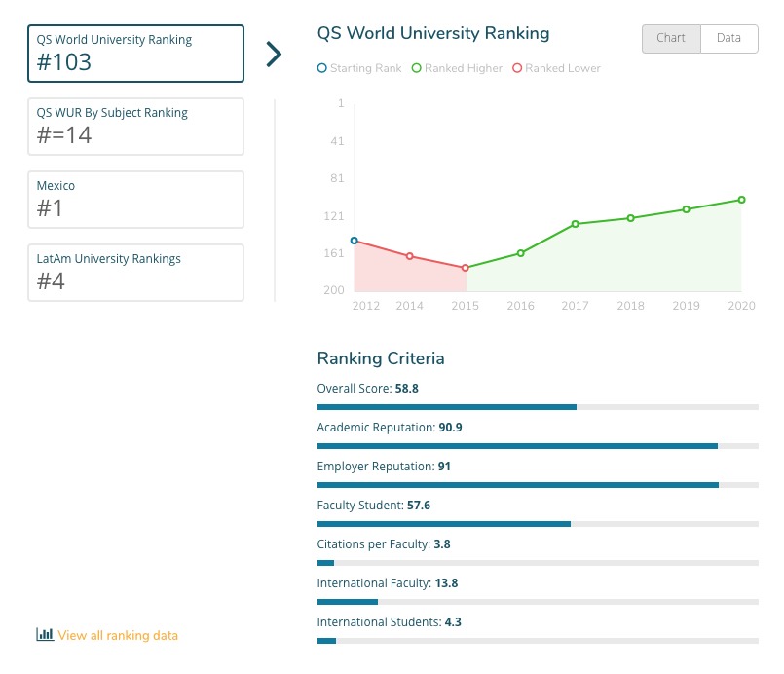Click the International Students progress bar
This screenshot has width=784, height=674.
538,641
